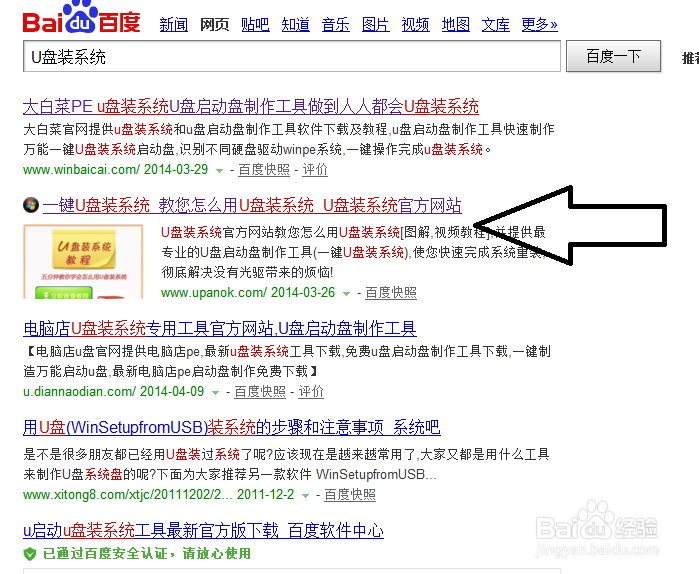Image resolution: width=699 pixels, height=574 pixels.
Task: Click the text 已通过百度安全认证，请放心使用
Action: [147, 554]
